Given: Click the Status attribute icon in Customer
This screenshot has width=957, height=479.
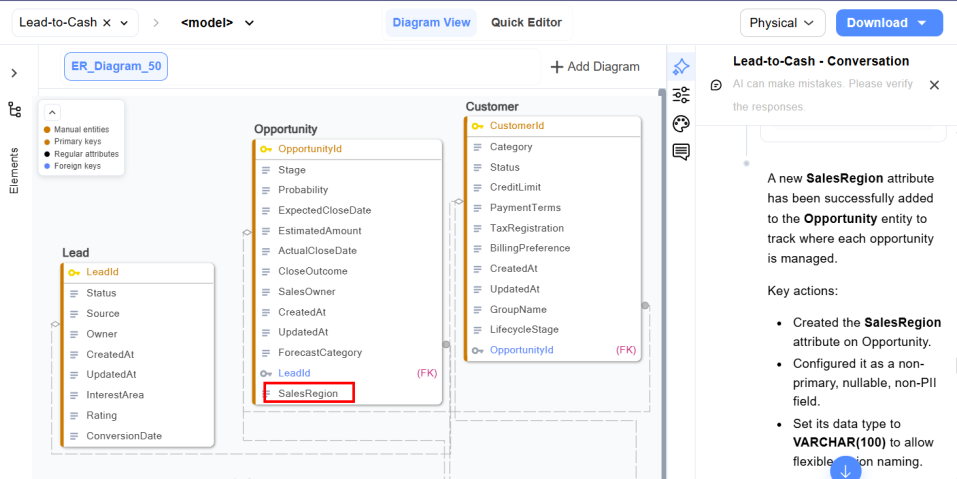Looking at the screenshot, I should point(477,167).
